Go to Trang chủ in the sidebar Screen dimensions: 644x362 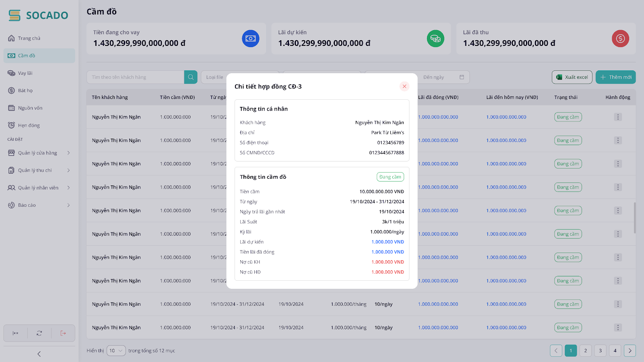pyautogui.click(x=29, y=38)
